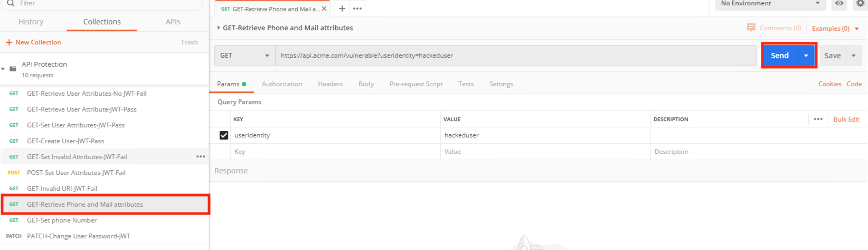Screen dimensions: 868x250
Task: Switch to the History tab
Action: tap(31, 22)
